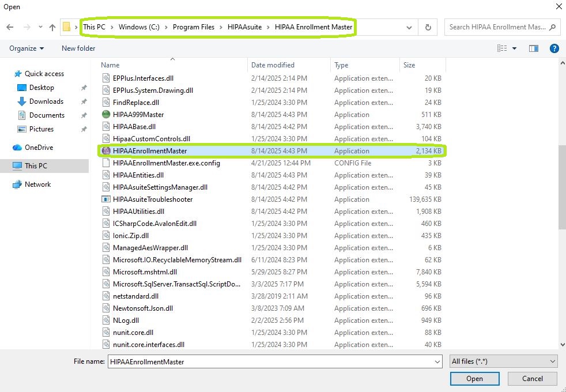Click the Downloads arrow icon in sidebar

click(x=22, y=101)
